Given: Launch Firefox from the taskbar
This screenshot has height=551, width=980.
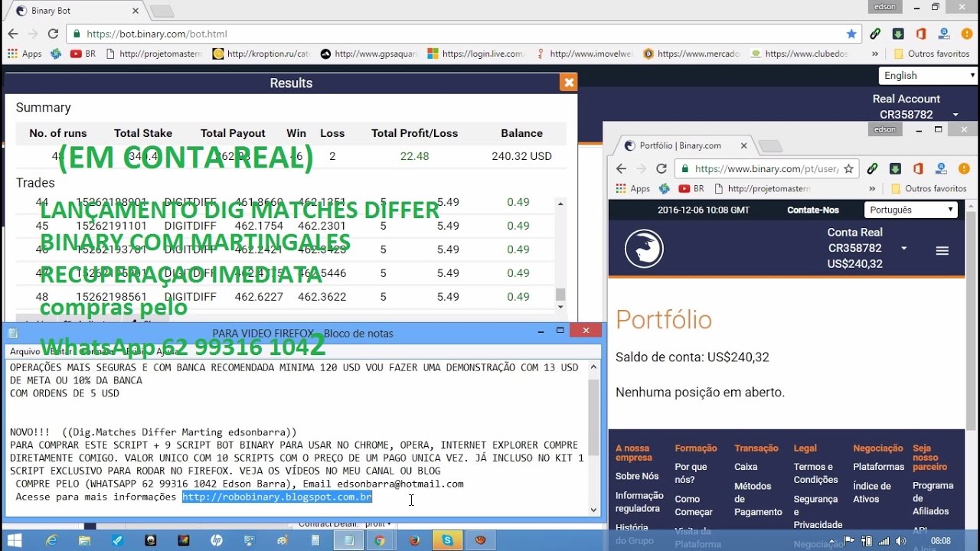Looking at the screenshot, I should coord(414,540).
